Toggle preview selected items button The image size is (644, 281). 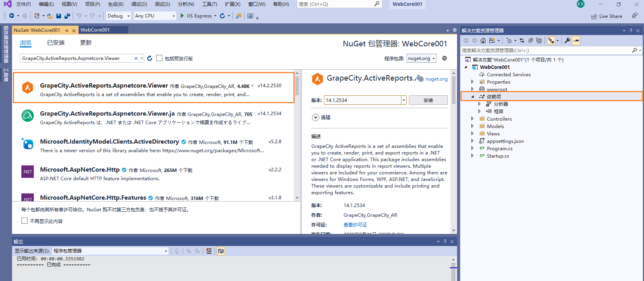point(576,40)
